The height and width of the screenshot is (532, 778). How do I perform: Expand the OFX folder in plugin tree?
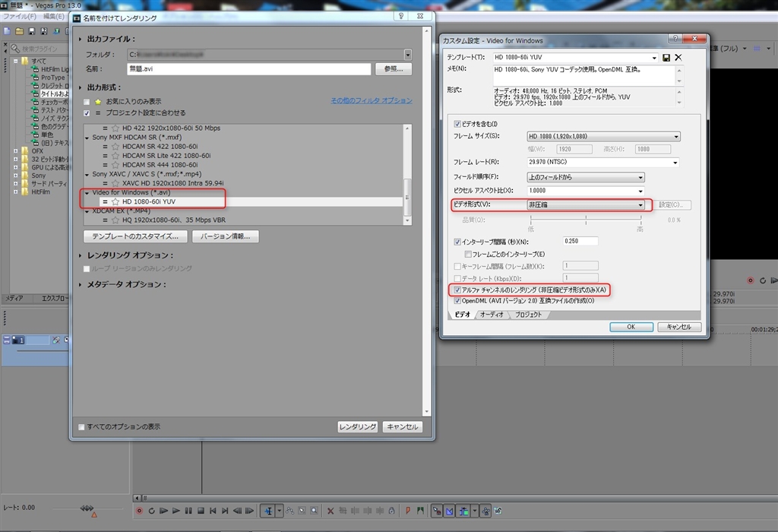coord(16,151)
